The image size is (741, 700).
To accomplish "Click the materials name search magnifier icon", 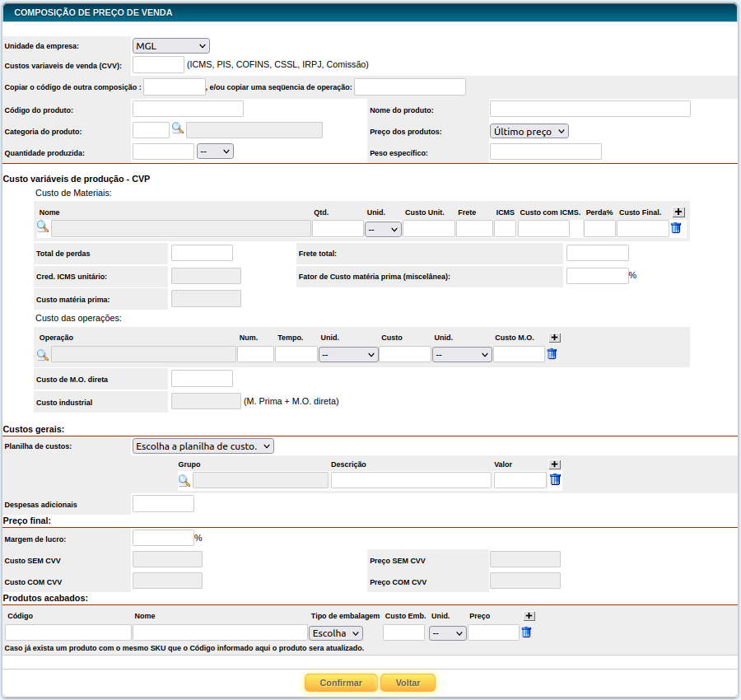I will (x=43, y=227).
